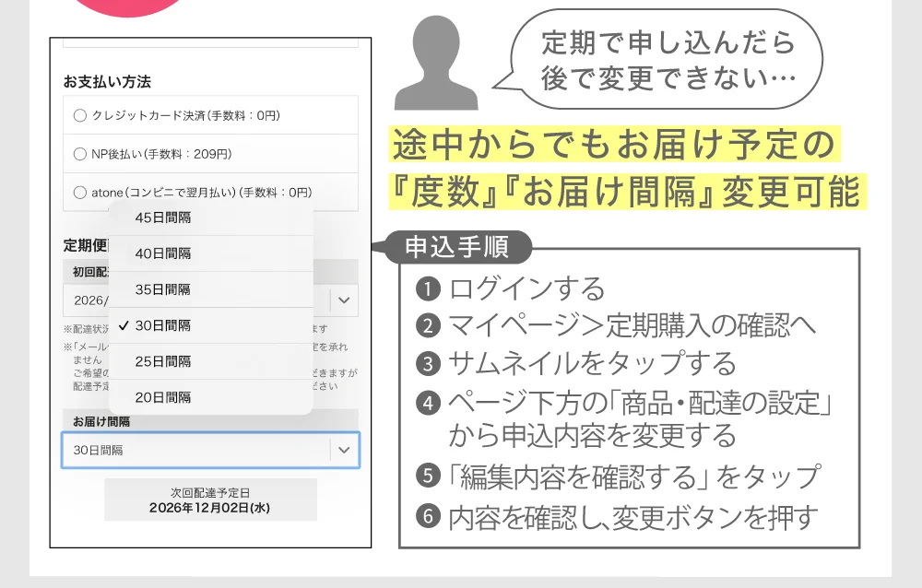This screenshot has width=922, height=588.
Task: Click the gray user silhouette icon
Action: pyautogui.click(x=436, y=63)
